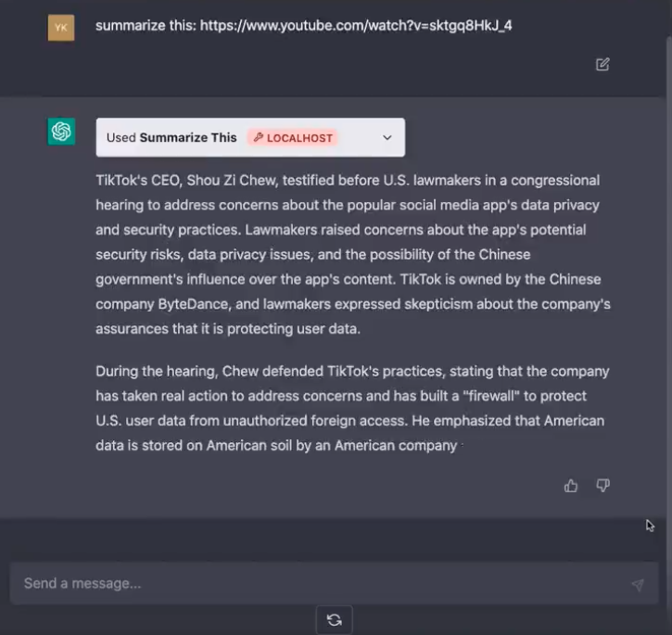The width and height of the screenshot is (672, 635).
Task: Click the "summarize this:" prompt text
Action: (x=140, y=25)
